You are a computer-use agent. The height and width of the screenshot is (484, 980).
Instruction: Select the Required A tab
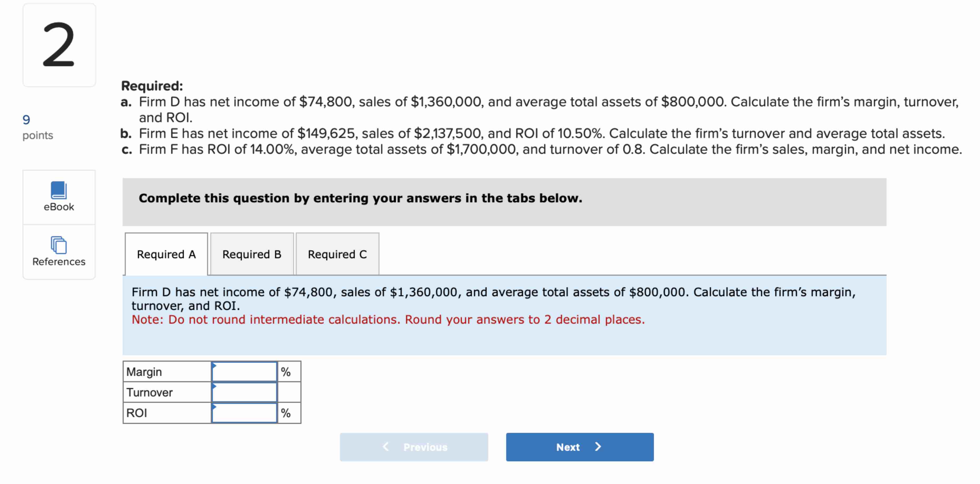pos(165,254)
